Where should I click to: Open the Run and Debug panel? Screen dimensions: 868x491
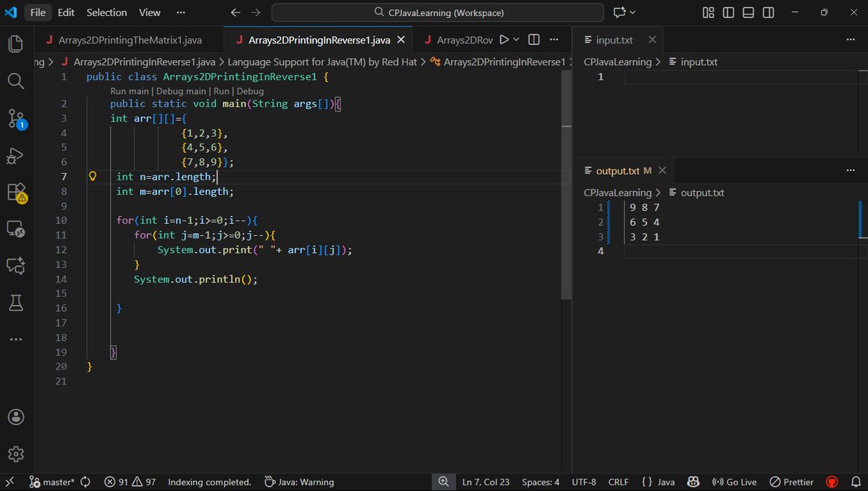[x=16, y=156]
